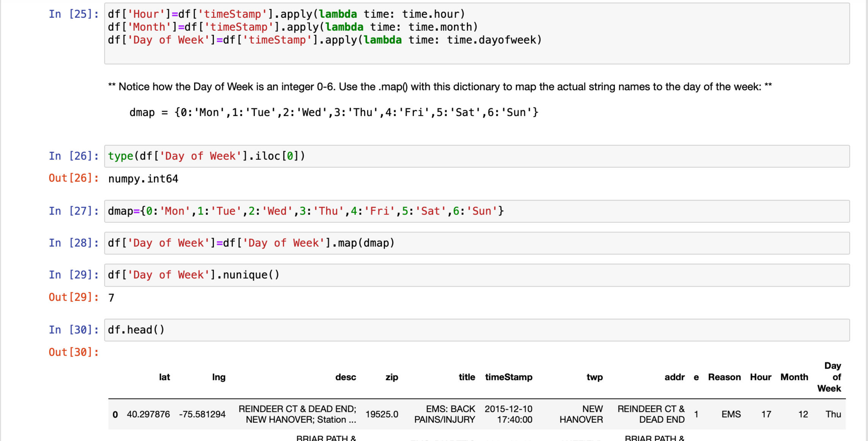Click the In [25] prompt label
This screenshot has height=441, width=868.
(74, 14)
